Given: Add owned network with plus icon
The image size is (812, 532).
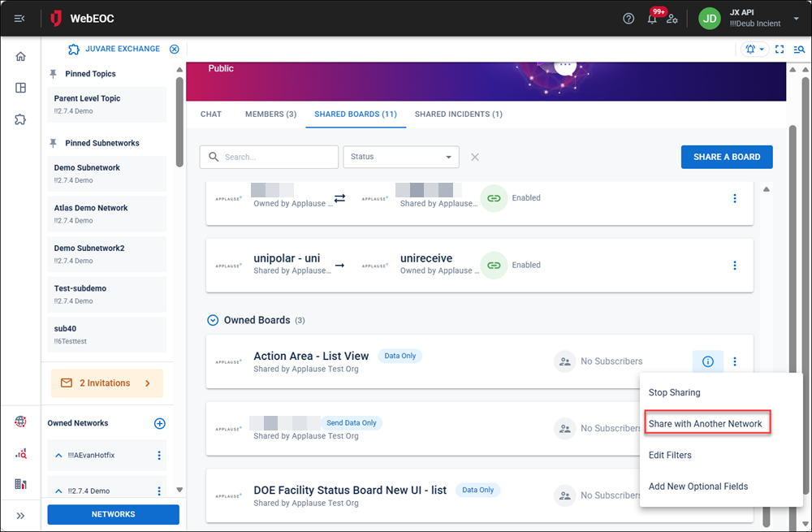Looking at the screenshot, I should coord(159,424).
